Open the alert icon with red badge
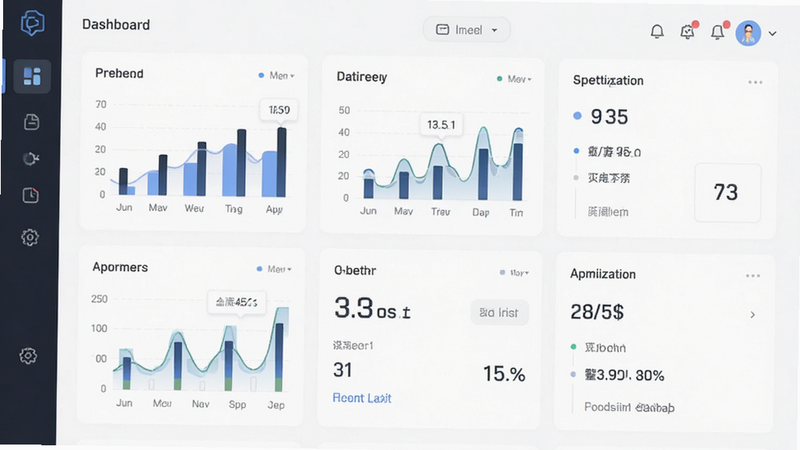 point(688,31)
